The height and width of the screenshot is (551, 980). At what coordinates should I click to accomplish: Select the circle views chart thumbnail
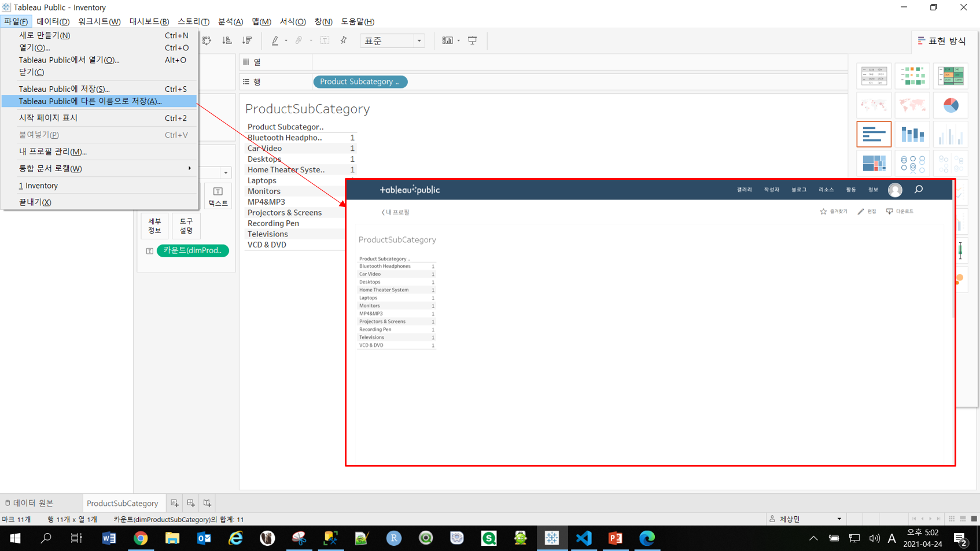tap(912, 163)
